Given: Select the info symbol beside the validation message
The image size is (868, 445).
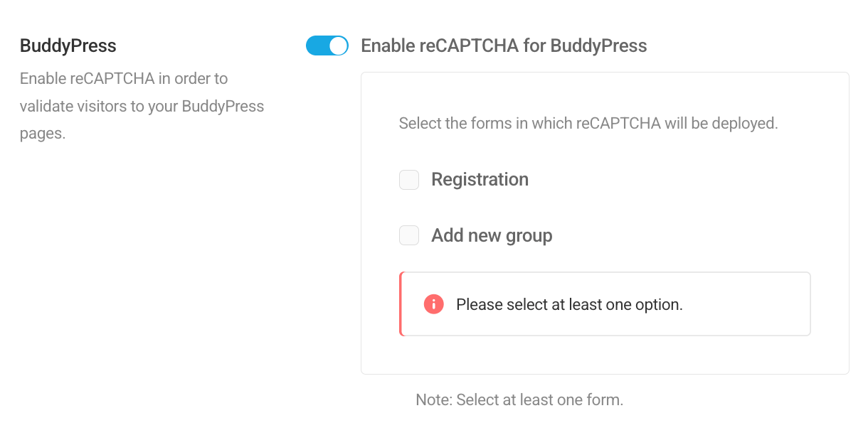Looking at the screenshot, I should pyautogui.click(x=434, y=304).
